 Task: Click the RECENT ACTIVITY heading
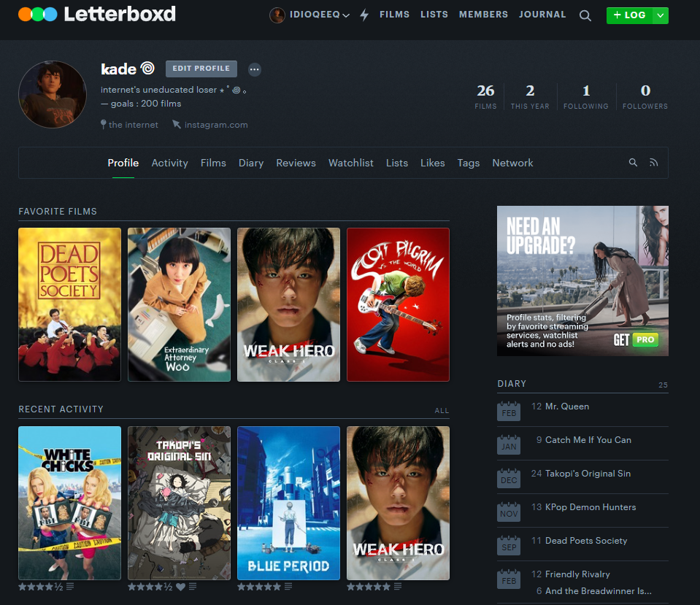(x=61, y=409)
